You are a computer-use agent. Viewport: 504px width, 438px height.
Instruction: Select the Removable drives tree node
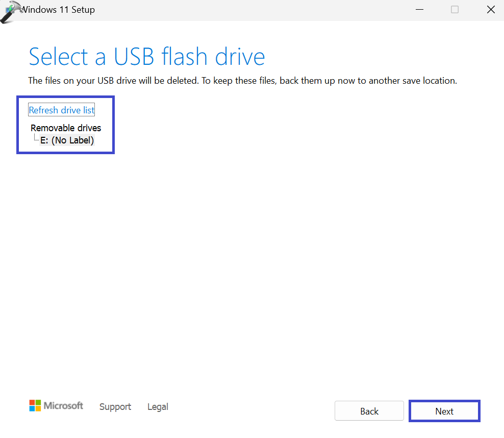point(66,128)
